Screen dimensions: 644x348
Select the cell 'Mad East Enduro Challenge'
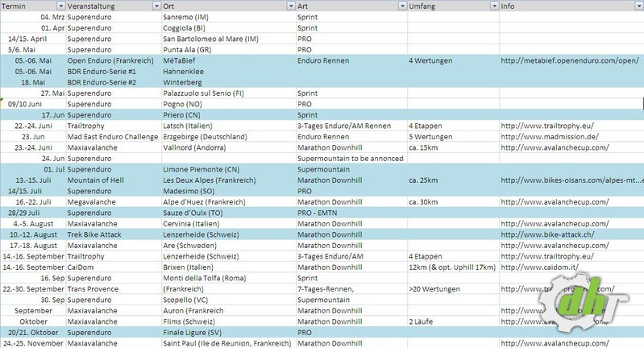pos(114,137)
